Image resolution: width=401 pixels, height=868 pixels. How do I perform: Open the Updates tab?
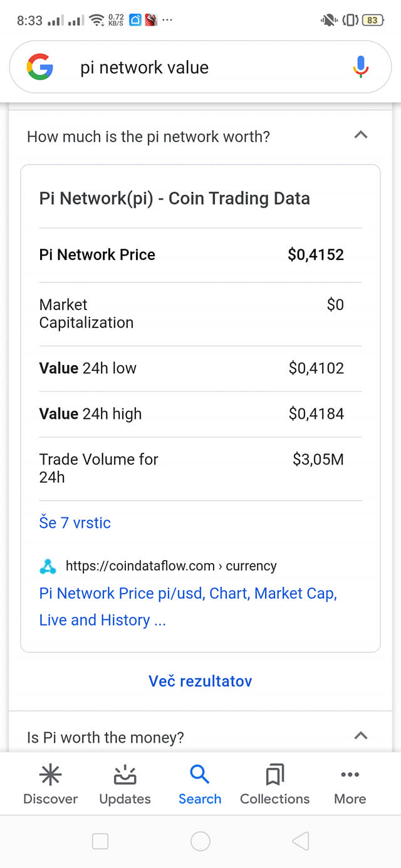click(x=125, y=784)
